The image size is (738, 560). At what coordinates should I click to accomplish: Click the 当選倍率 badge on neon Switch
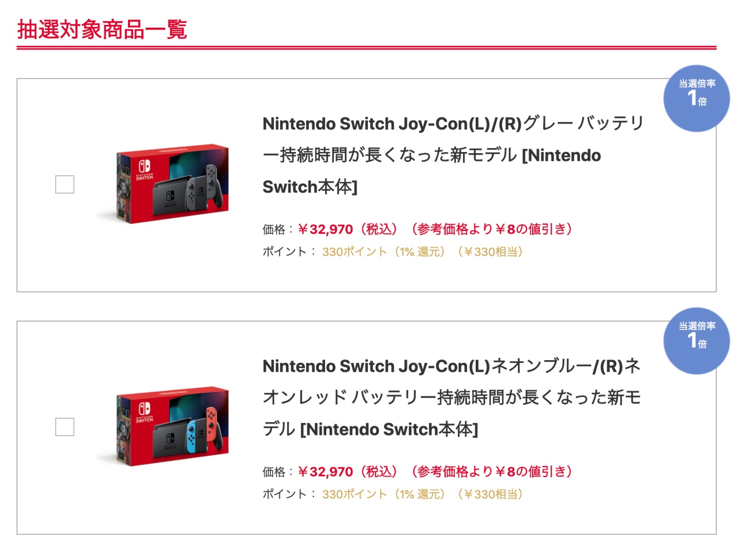pos(696,341)
